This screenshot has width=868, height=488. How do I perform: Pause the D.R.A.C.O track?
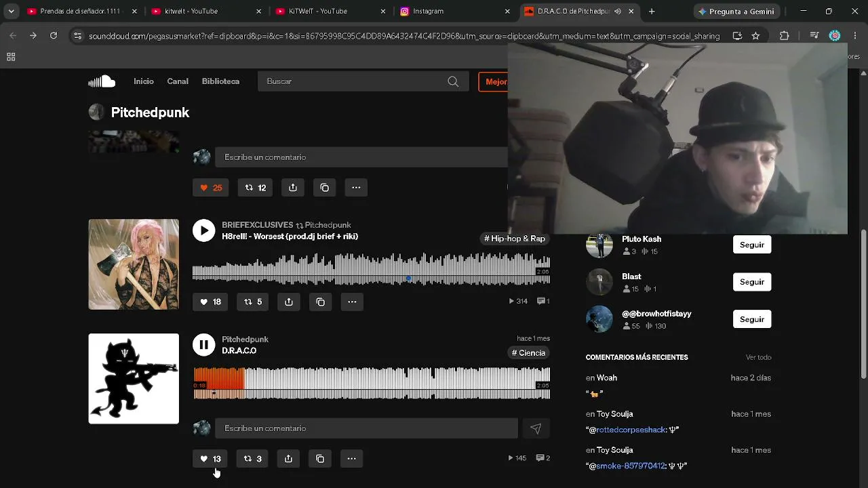coord(203,345)
